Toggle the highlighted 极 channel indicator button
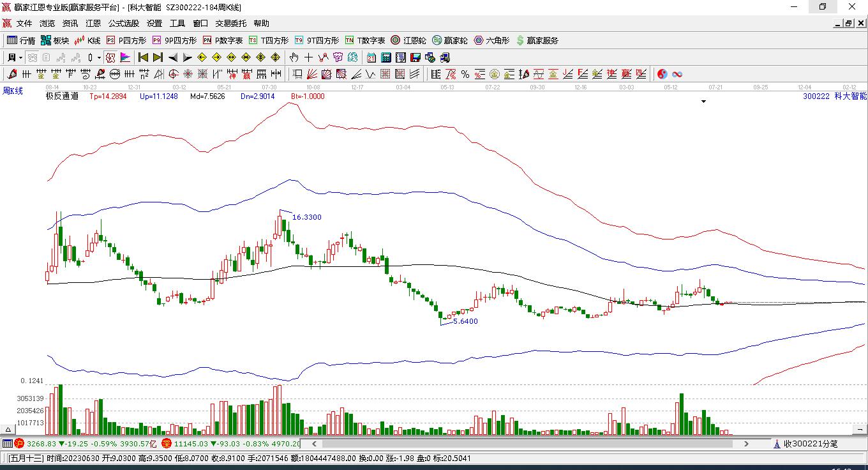 click(x=110, y=57)
